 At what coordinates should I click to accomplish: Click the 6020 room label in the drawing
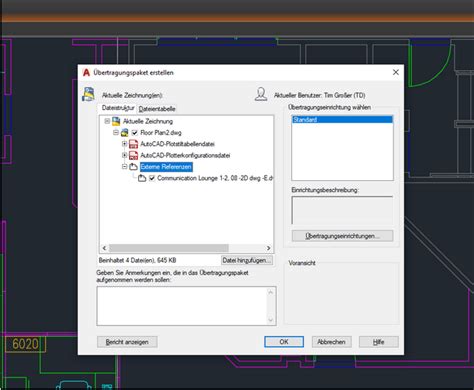(25, 344)
